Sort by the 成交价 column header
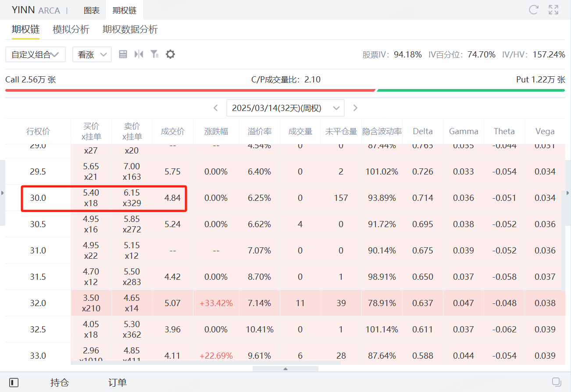571x392 pixels. [x=173, y=131]
